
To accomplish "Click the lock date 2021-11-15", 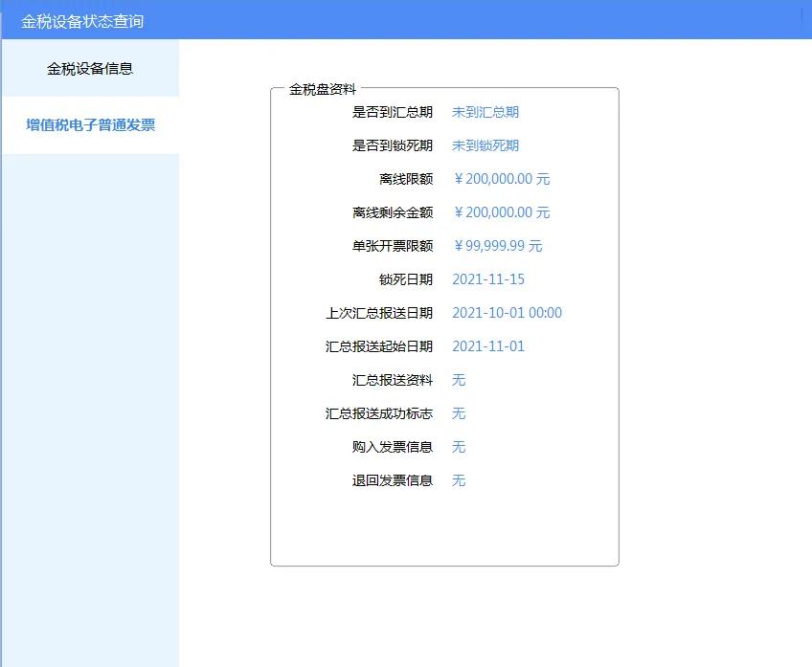I will point(489,279).
